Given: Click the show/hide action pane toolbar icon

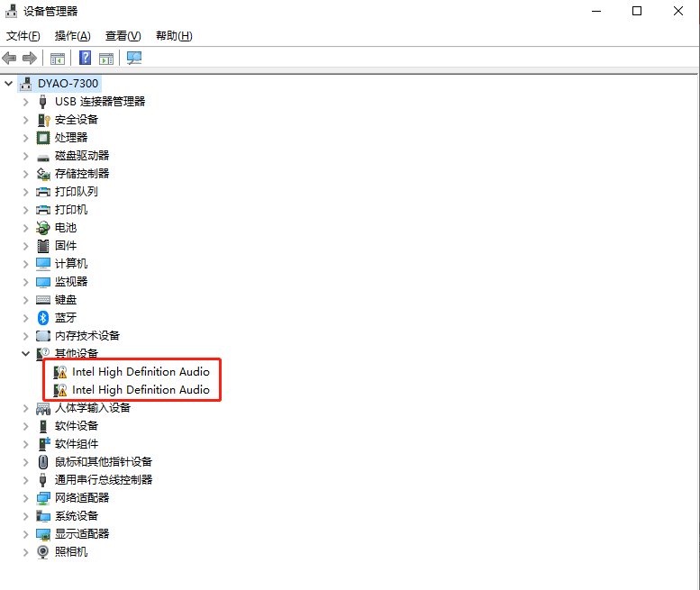Looking at the screenshot, I should [106, 58].
